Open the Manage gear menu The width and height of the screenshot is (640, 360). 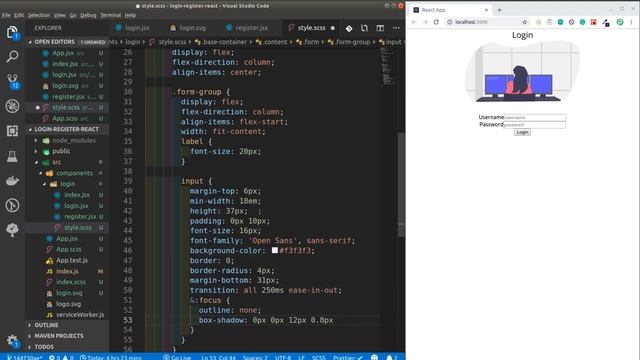click(12, 340)
